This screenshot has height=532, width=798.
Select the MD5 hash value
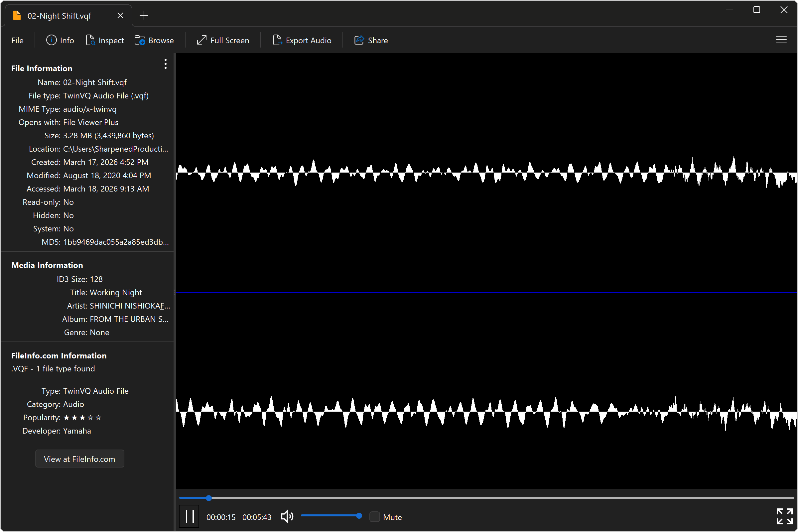tap(116, 242)
